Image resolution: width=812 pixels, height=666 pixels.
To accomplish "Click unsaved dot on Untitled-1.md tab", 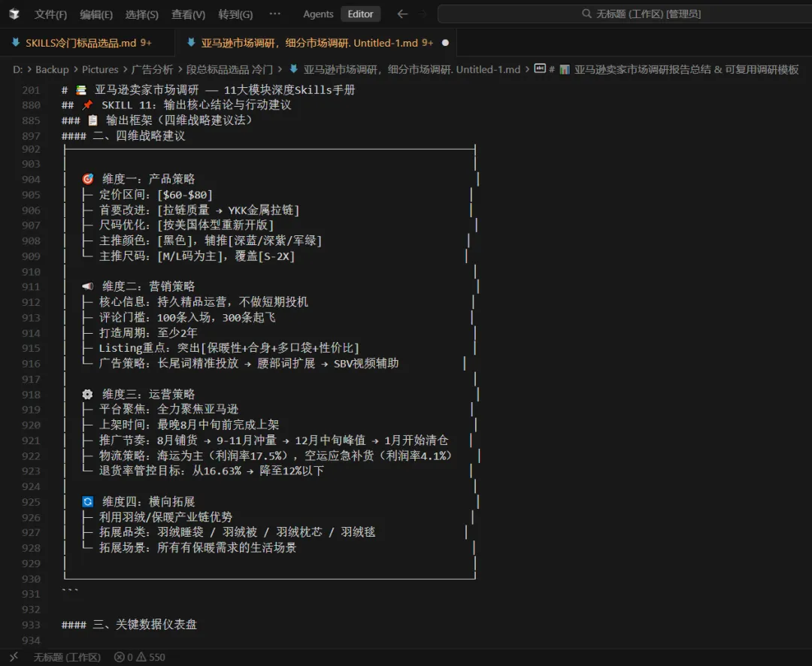I will 445,43.
